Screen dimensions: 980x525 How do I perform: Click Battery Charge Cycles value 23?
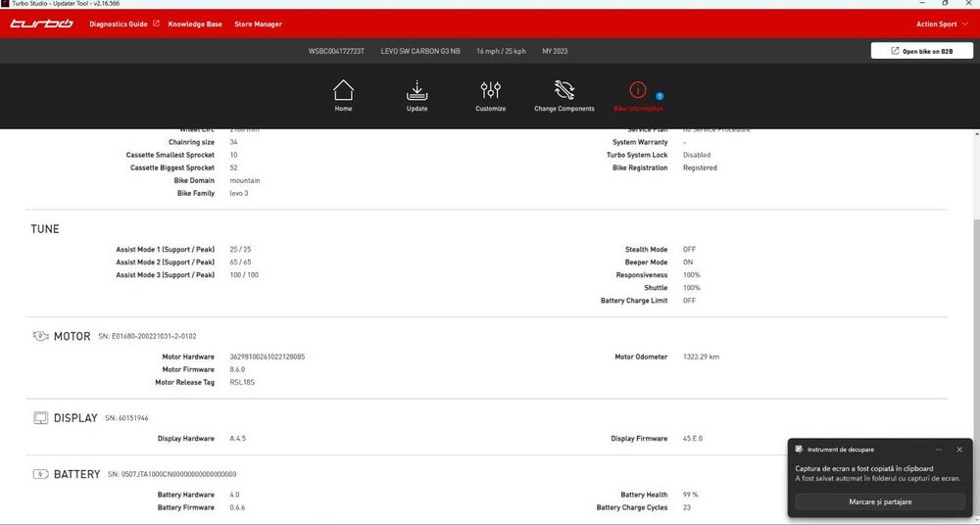point(687,507)
